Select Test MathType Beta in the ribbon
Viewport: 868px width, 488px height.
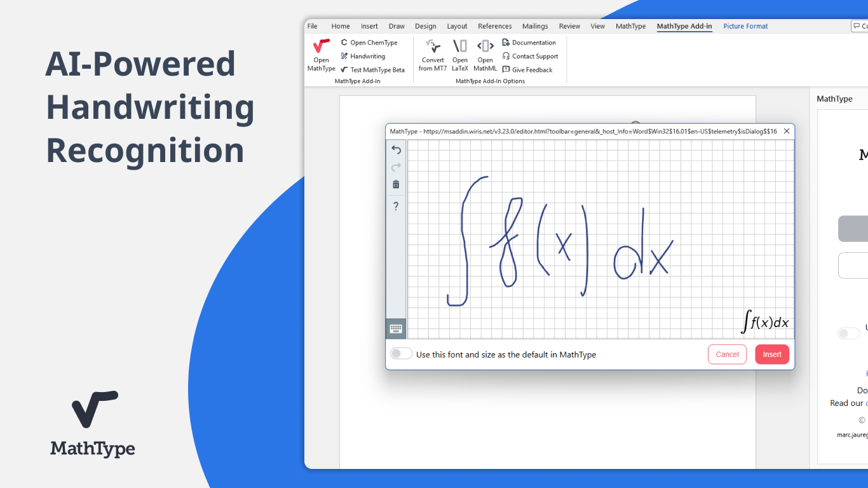click(x=372, y=70)
